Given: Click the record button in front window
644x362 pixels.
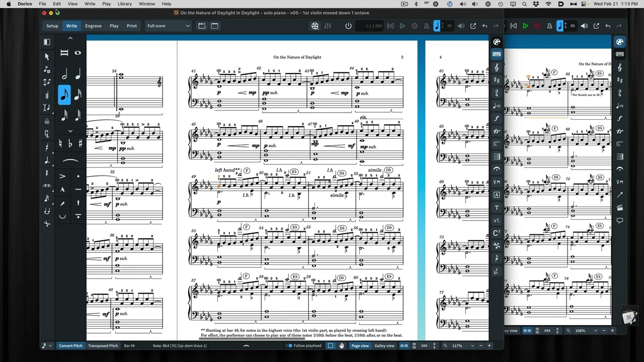Looking at the screenshot, I should (x=415, y=26).
